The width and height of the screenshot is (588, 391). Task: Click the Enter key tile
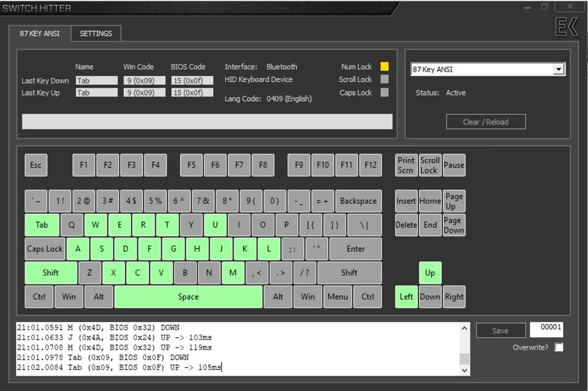[356, 249]
